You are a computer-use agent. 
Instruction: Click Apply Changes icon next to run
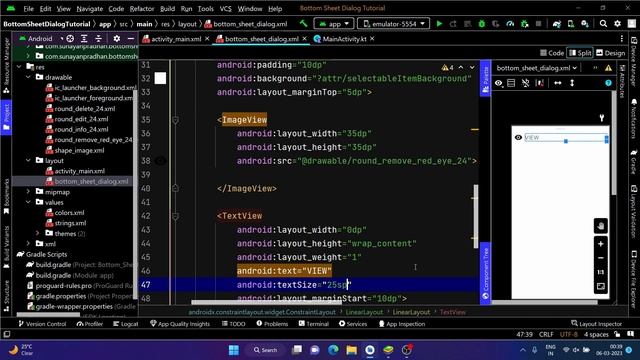(x=453, y=24)
